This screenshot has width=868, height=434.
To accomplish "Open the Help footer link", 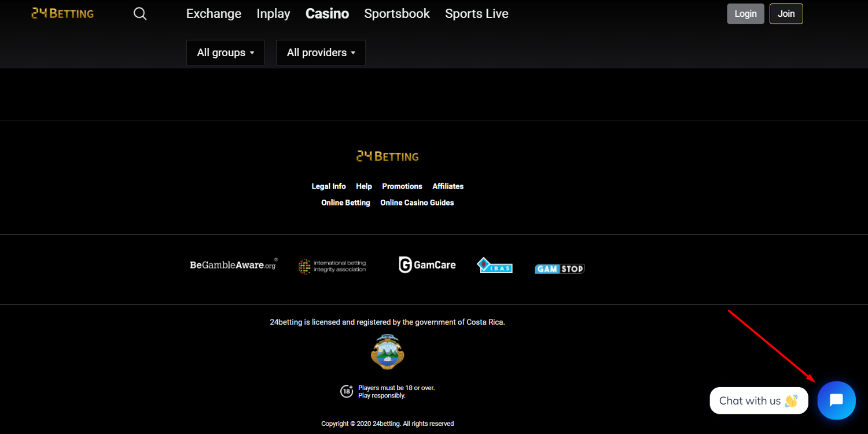I will [x=364, y=186].
